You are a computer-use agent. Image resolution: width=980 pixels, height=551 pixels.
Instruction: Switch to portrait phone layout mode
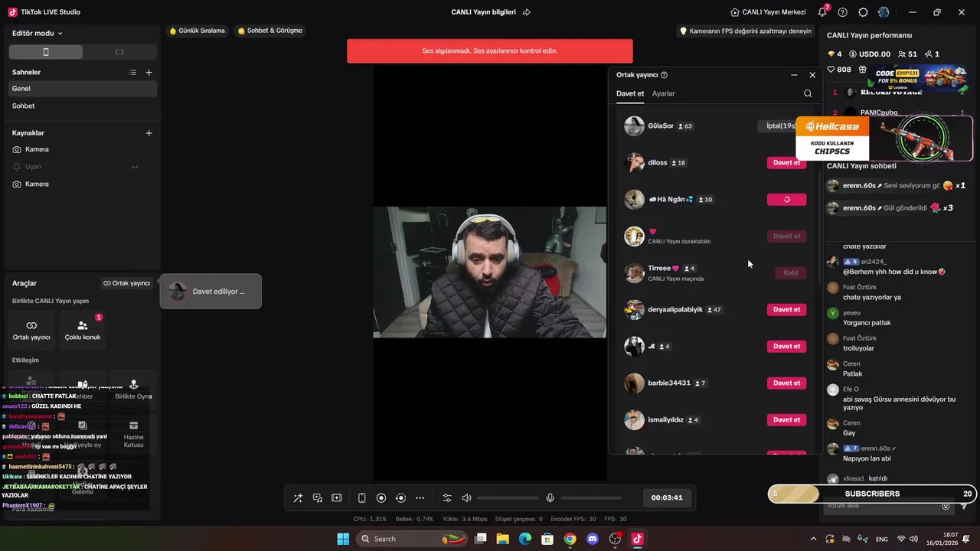(46, 52)
